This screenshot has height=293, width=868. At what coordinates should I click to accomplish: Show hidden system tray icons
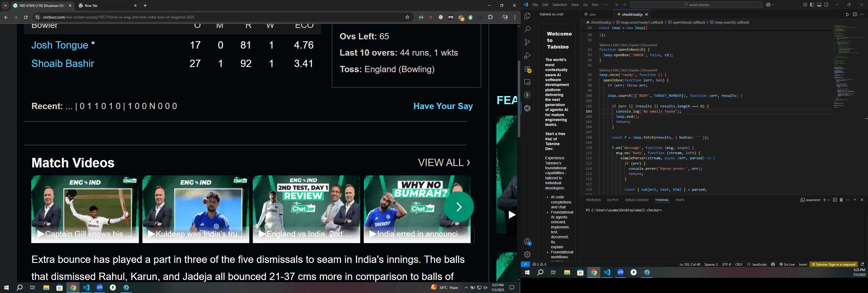click(466, 288)
